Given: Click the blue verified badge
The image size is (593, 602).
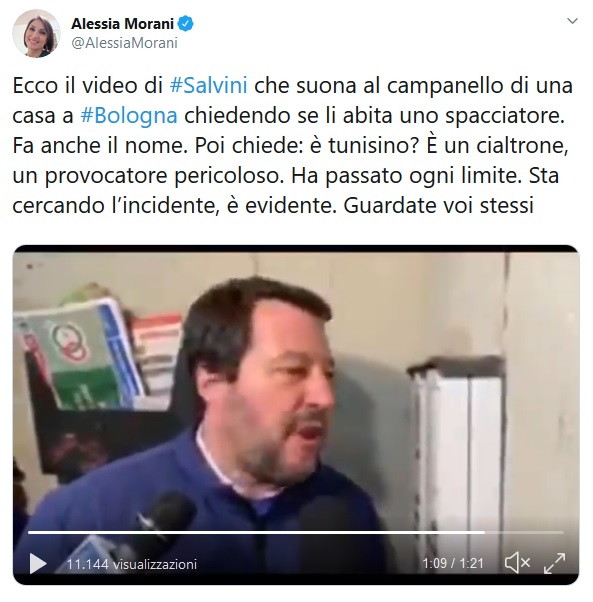Looking at the screenshot, I should (186, 24).
